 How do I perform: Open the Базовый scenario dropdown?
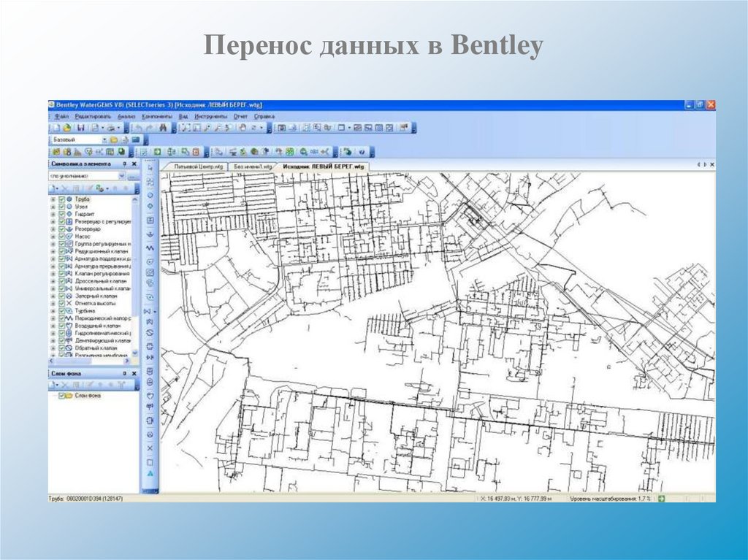point(104,139)
